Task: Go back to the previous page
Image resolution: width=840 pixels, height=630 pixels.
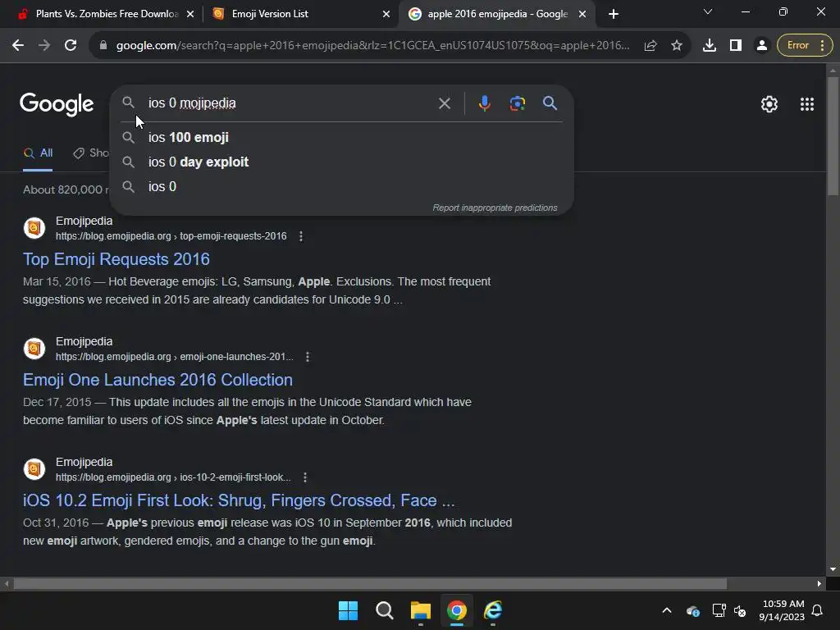Action: [x=18, y=46]
